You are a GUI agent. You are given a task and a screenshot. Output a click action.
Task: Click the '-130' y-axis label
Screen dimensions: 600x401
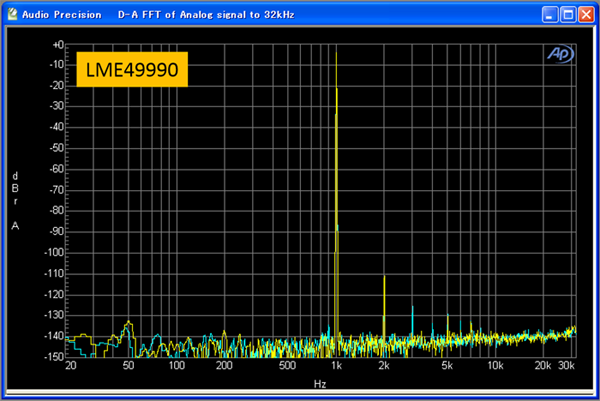pos(54,315)
